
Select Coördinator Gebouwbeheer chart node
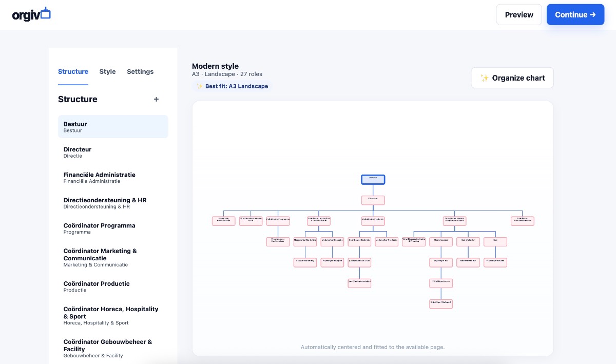[523, 221]
